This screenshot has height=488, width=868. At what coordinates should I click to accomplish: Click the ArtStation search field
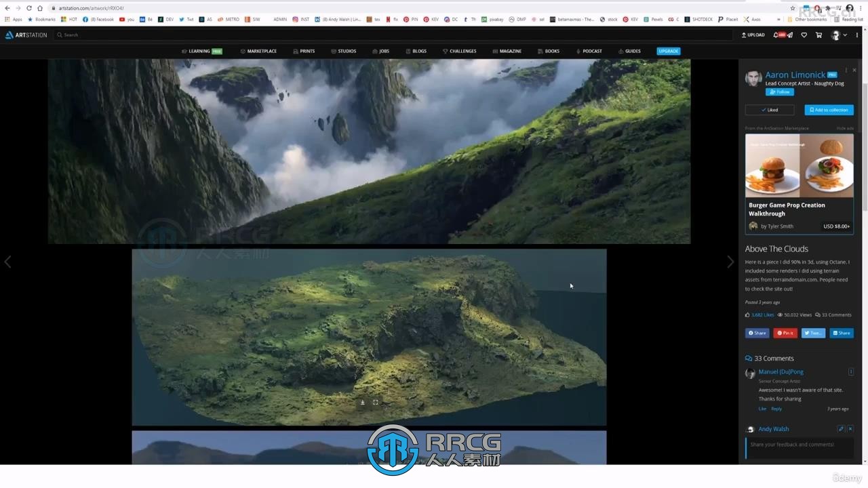click(x=393, y=35)
